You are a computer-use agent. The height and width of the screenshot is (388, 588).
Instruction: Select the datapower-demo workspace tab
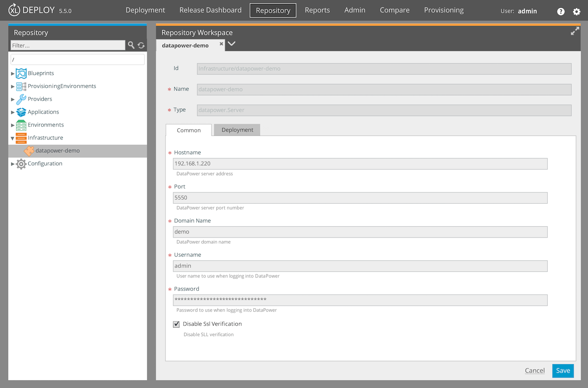(x=185, y=45)
